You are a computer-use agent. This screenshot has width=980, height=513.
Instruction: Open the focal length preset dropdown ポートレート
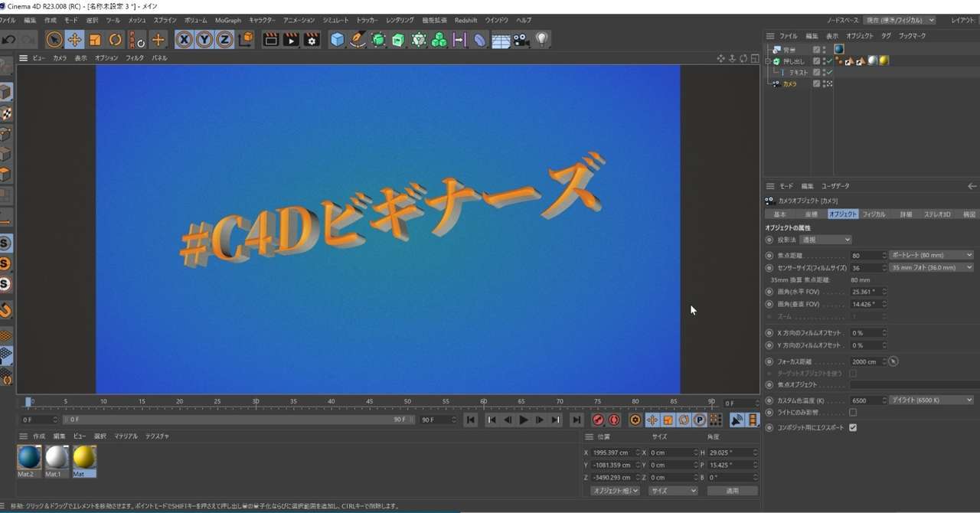point(932,255)
